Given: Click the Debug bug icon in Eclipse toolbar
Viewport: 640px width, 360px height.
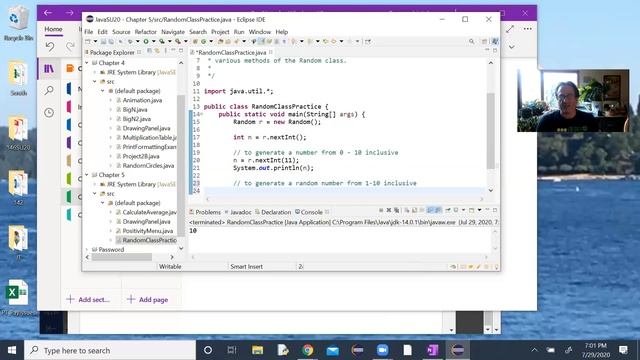Looking at the screenshot, I should click(x=130, y=41).
